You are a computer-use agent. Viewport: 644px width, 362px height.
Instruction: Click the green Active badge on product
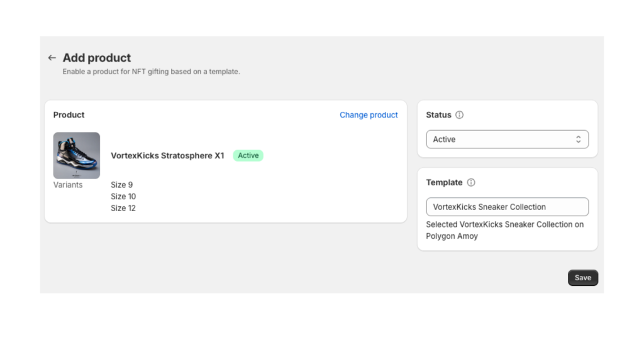248,155
